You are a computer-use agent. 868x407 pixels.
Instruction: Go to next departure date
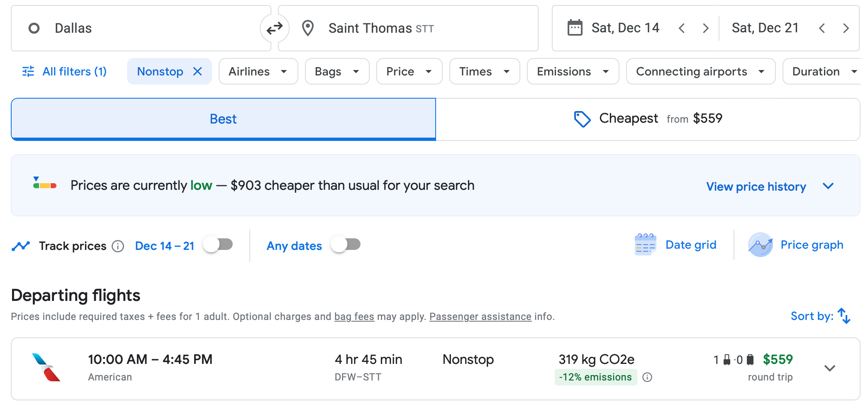click(x=705, y=28)
